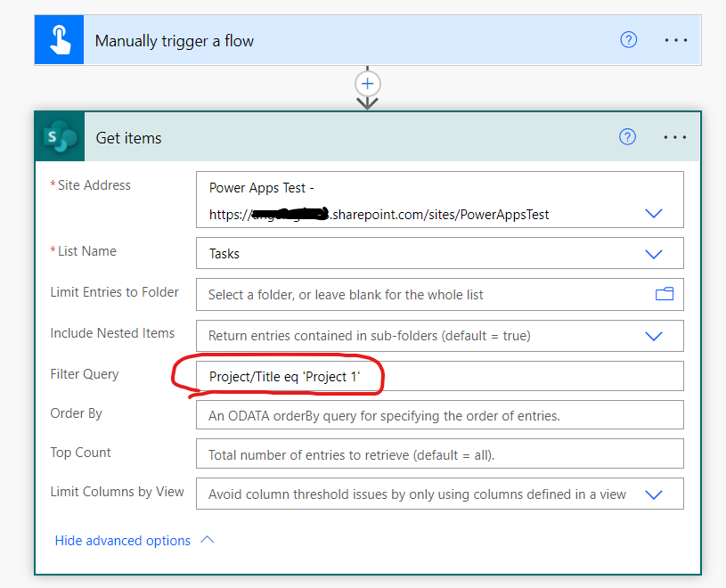Screen dimensions: 726x588
Task: Click the Filter Query input field
Action: [x=440, y=376]
